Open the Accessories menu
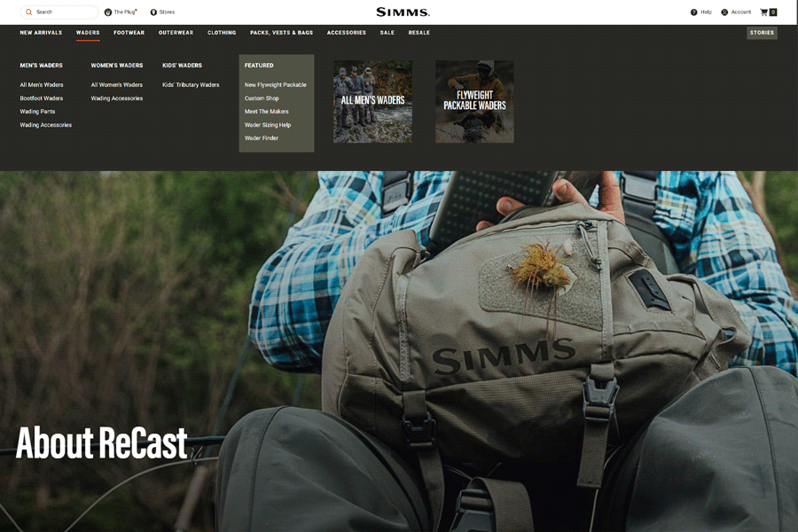The width and height of the screenshot is (798, 532). (346, 33)
